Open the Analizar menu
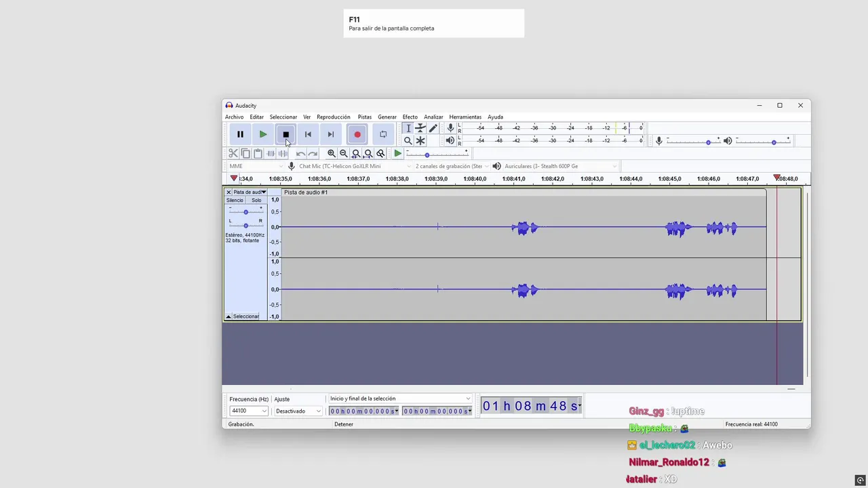Screen dimensions: 868x488 [433, 117]
